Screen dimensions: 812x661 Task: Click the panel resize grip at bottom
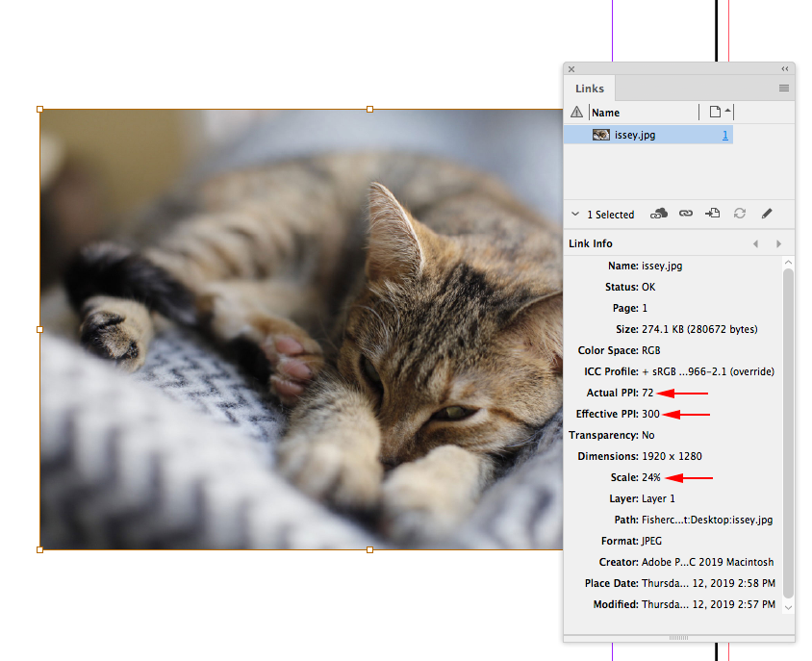pos(678,638)
